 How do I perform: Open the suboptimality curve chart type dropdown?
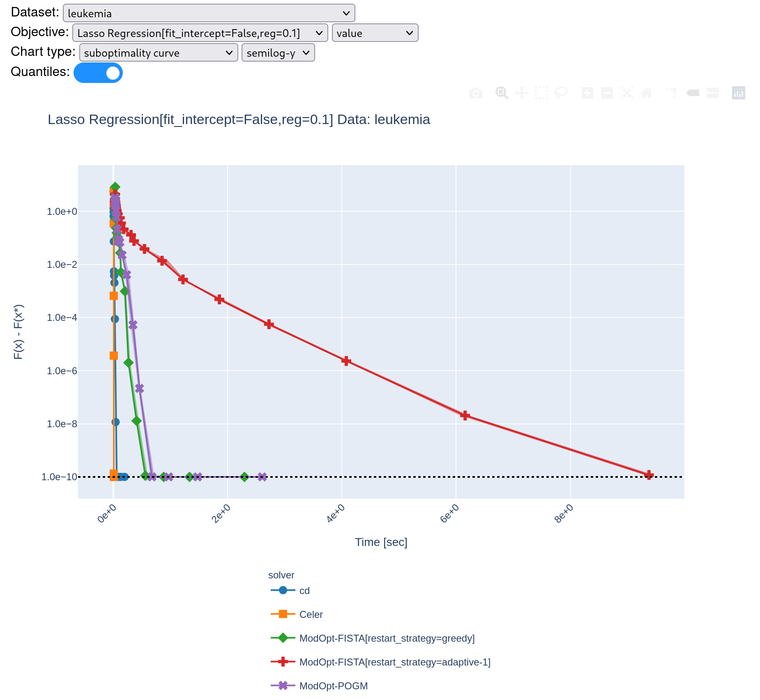159,53
